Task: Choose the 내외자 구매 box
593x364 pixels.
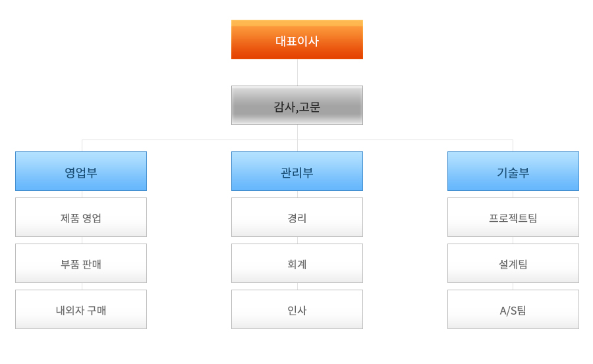Action: pos(81,309)
